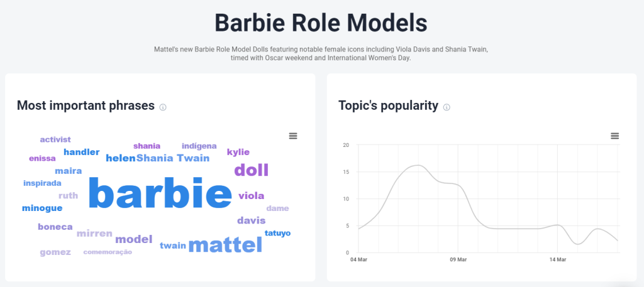This screenshot has width=644, height=287.
Task: Click the word 'handler' in the cloud
Action: click(x=82, y=152)
